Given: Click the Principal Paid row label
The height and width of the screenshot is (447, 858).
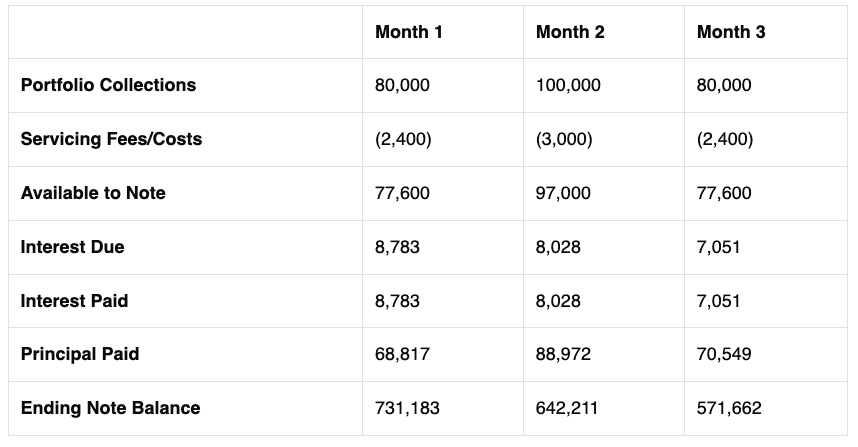Looking at the screenshot, I should point(80,354).
